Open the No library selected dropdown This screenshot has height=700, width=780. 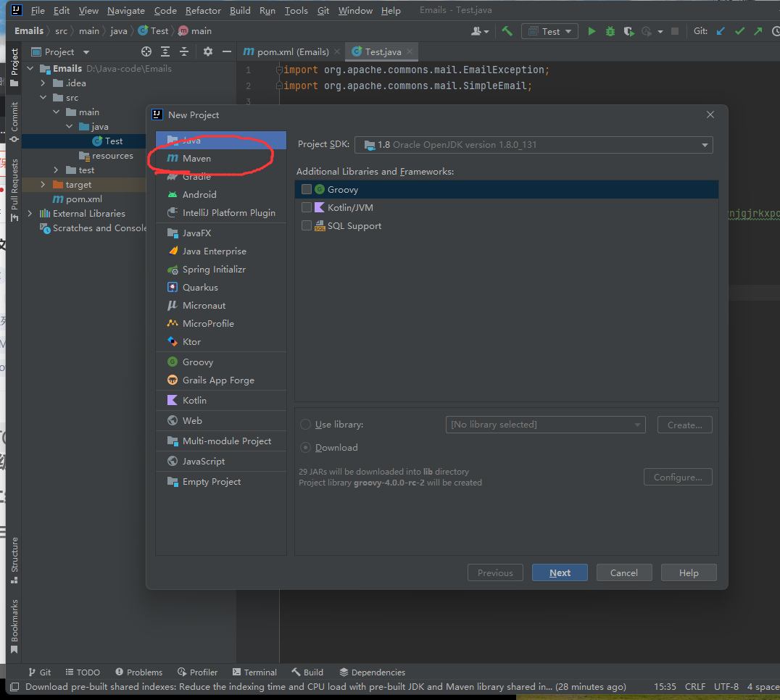(x=545, y=425)
